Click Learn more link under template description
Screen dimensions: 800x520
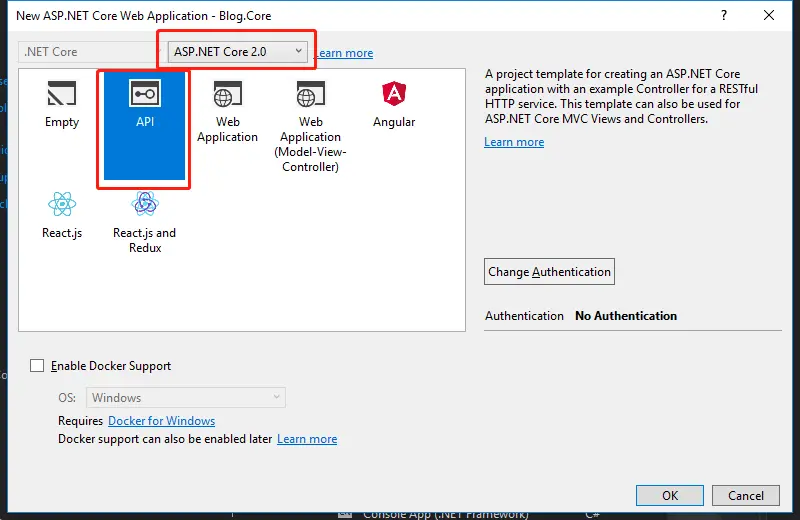pos(514,142)
